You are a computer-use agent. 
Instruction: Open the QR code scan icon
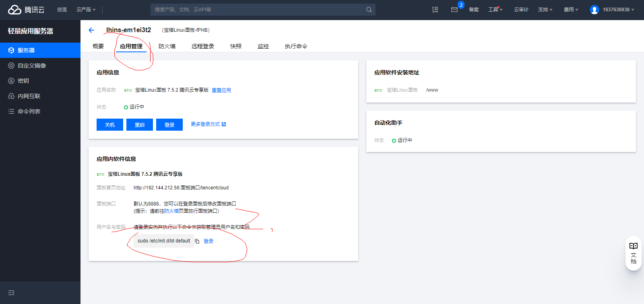click(x=435, y=10)
